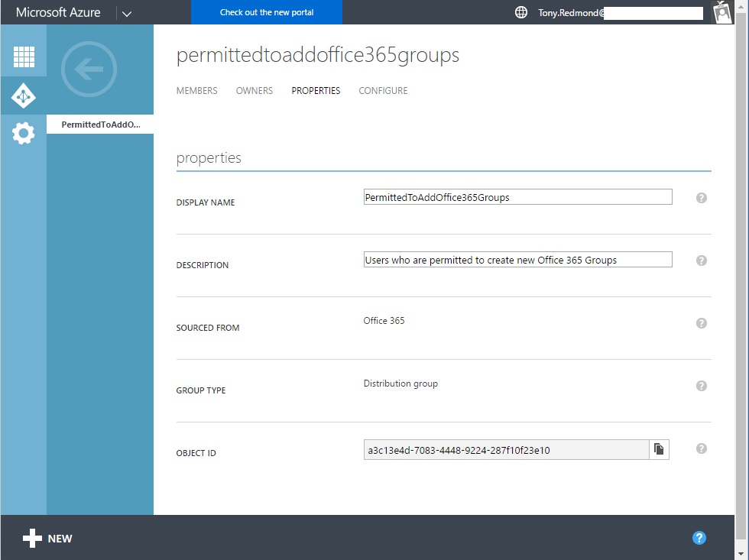The image size is (749, 560).
Task: Click Check out the new portal
Action: 266,12
